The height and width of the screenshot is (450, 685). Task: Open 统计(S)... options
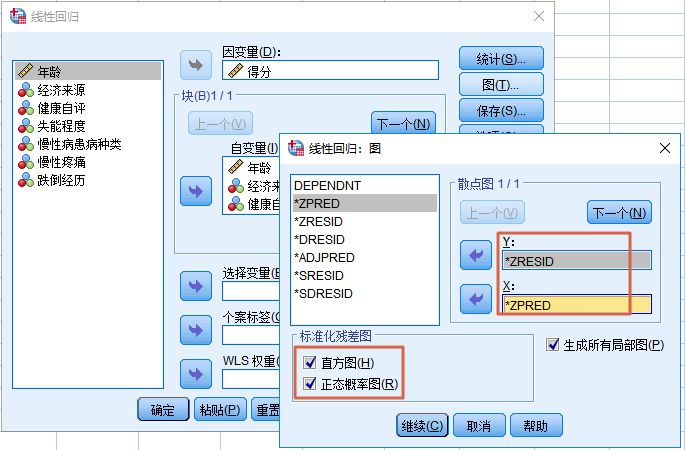(x=501, y=59)
